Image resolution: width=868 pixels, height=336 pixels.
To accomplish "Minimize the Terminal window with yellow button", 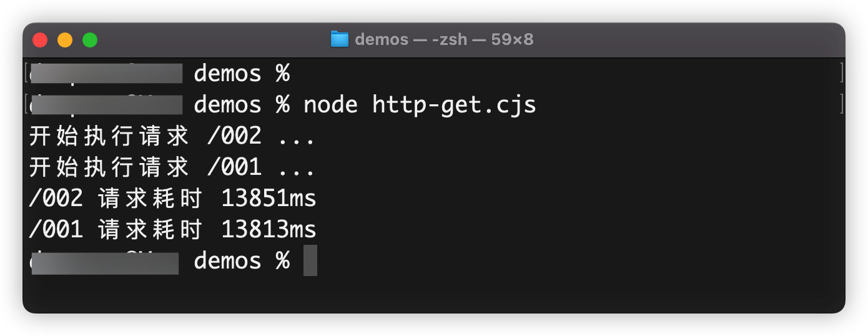I will (x=65, y=40).
